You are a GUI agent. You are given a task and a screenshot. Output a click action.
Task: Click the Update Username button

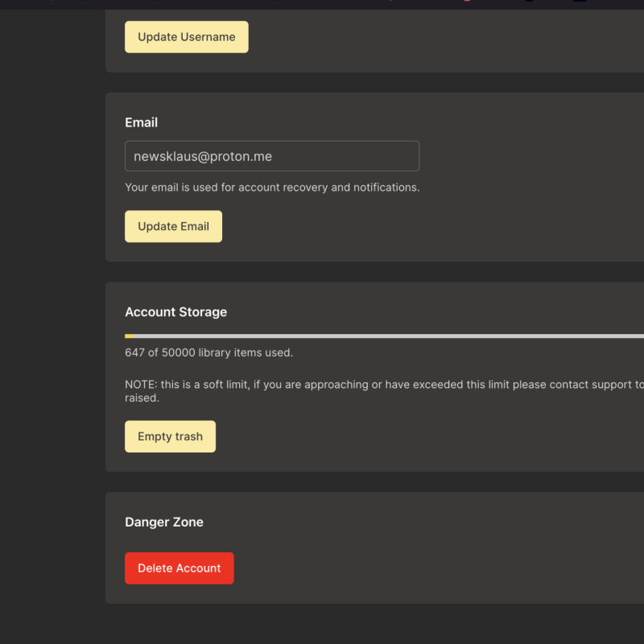186,37
